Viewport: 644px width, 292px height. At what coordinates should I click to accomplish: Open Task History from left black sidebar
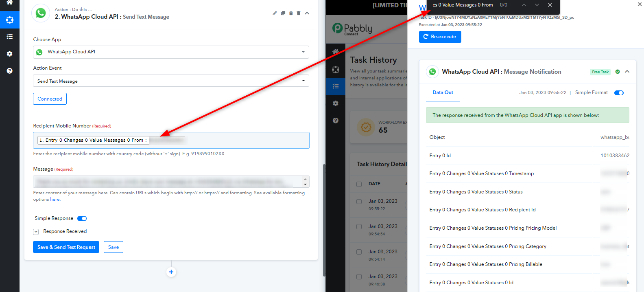click(x=10, y=37)
